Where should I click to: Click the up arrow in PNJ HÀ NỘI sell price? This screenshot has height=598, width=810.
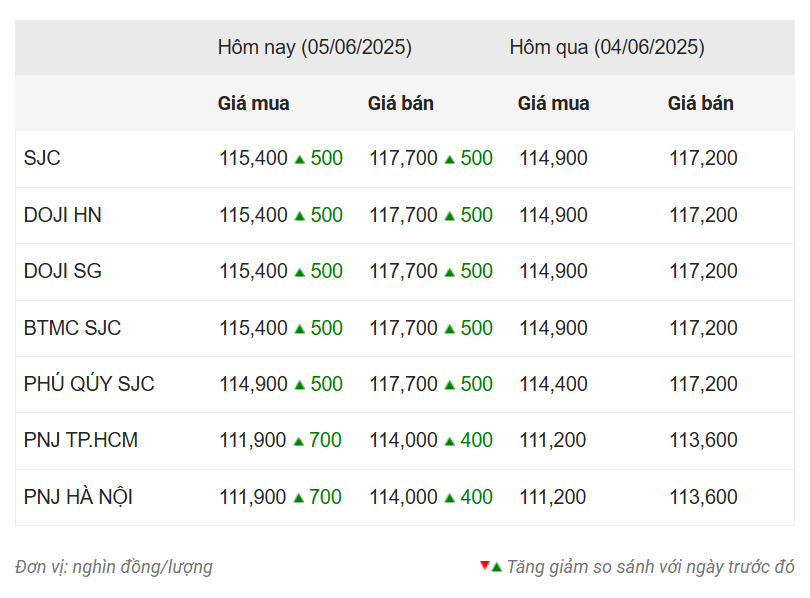tap(449, 497)
